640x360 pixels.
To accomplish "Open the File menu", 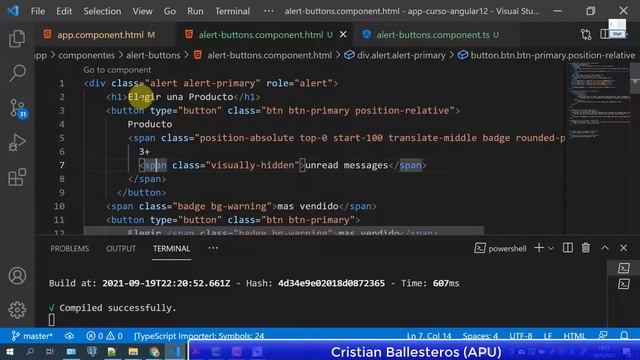I will coord(38,11).
